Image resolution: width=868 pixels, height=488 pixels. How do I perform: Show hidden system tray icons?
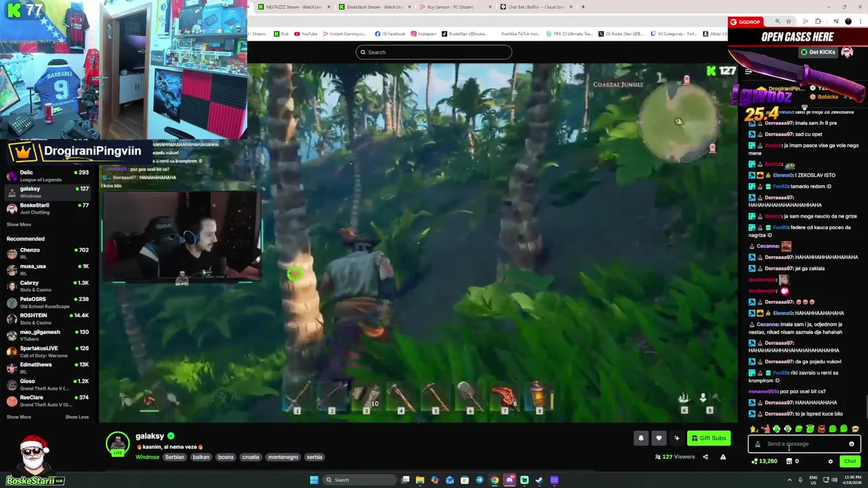click(x=789, y=480)
